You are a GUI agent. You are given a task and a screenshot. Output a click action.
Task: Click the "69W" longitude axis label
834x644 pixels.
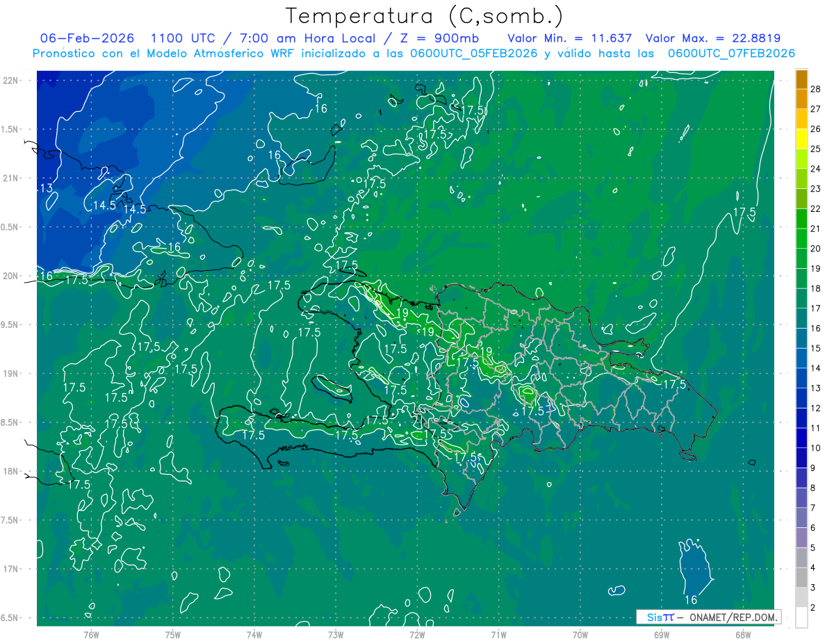point(662,635)
